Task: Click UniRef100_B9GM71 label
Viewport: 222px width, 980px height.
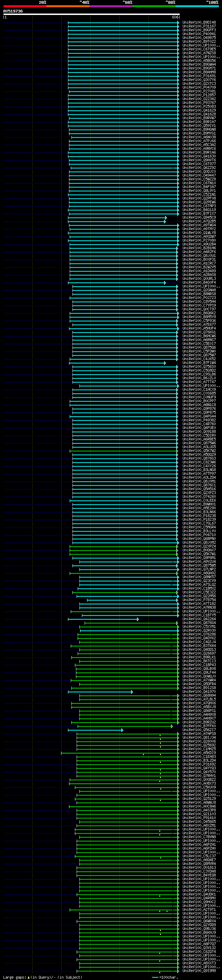Action: point(199,68)
